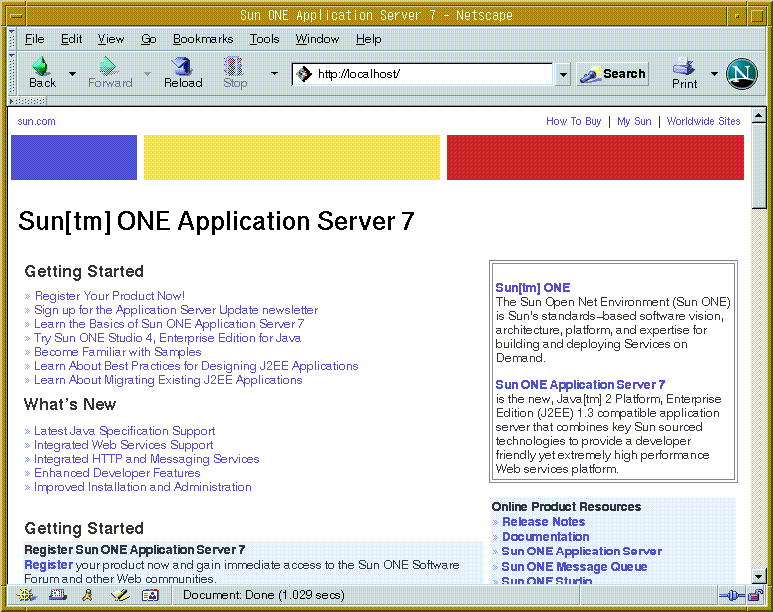Open the Release Notes link
The width and height of the screenshot is (773, 612).
(543, 522)
